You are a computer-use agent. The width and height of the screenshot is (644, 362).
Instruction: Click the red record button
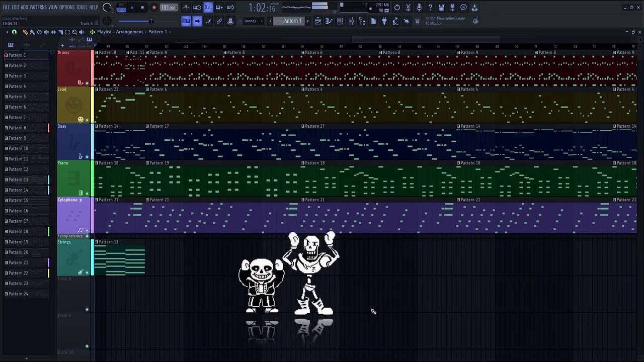pyautogui.click(x=154, y=8)
